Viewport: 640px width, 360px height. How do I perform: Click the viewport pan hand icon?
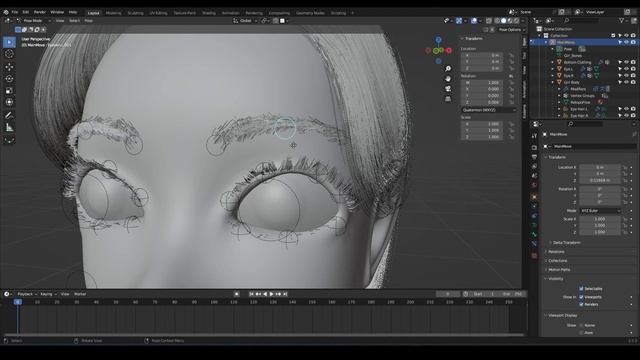tap(448, 79)
